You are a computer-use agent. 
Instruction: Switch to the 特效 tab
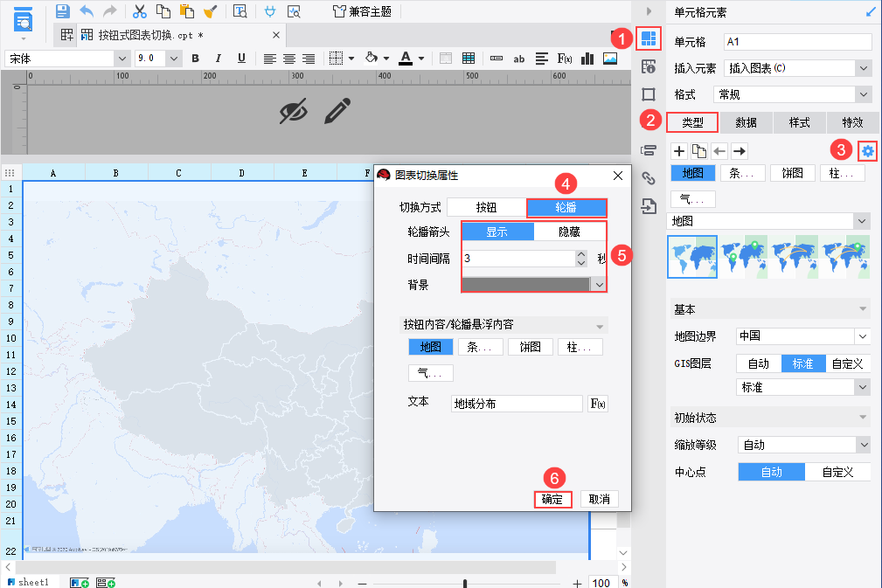click(853, 122)
